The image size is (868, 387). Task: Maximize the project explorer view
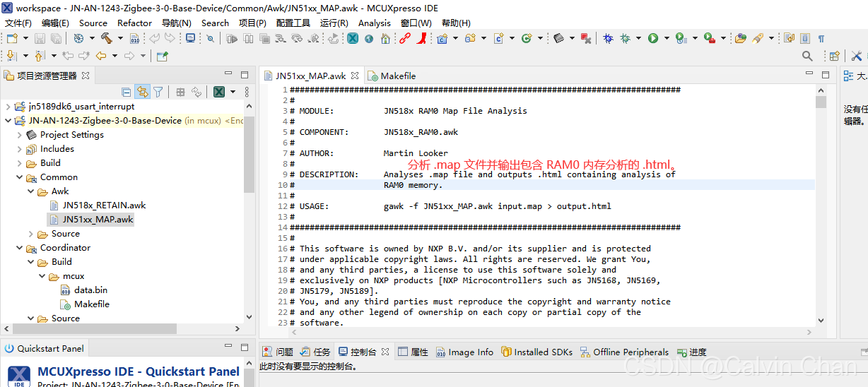245,74
